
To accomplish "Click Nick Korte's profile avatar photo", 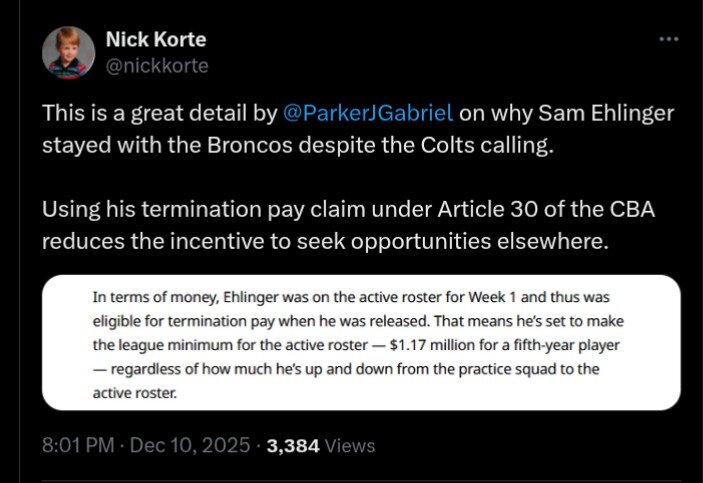I will tap(68, 52).
